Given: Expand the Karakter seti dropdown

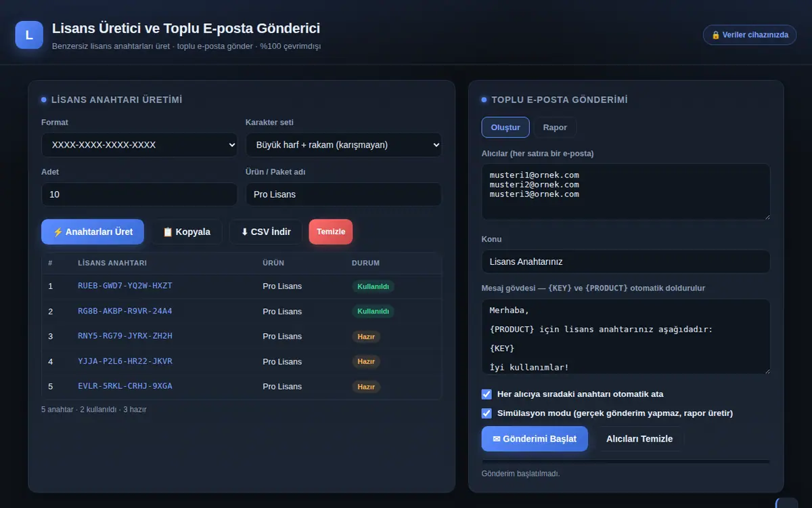Looking at the screenshot, I should pyautogui.click(x=344, y=145).
